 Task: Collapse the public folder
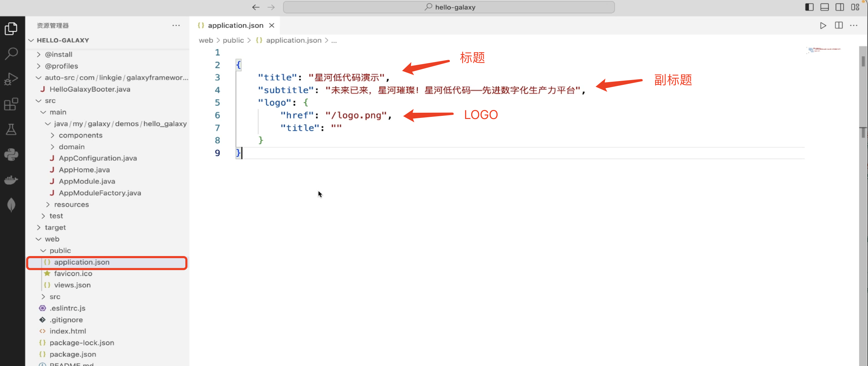tap(107, 250)
